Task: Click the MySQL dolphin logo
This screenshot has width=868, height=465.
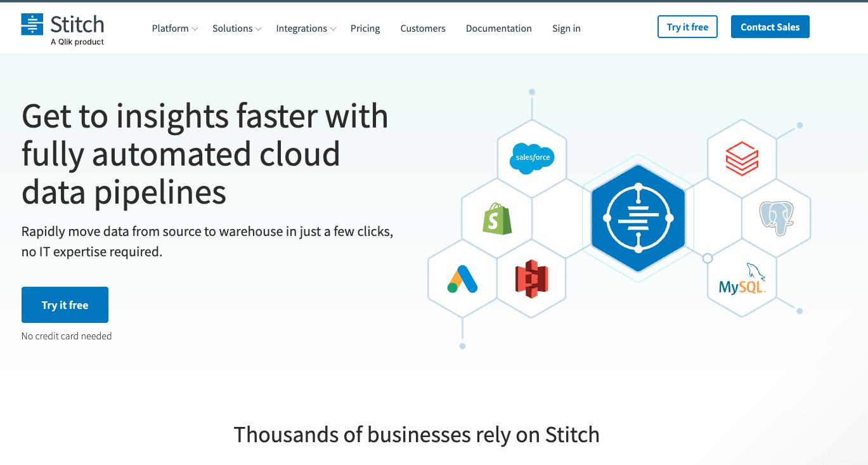Action: (742, 279)
